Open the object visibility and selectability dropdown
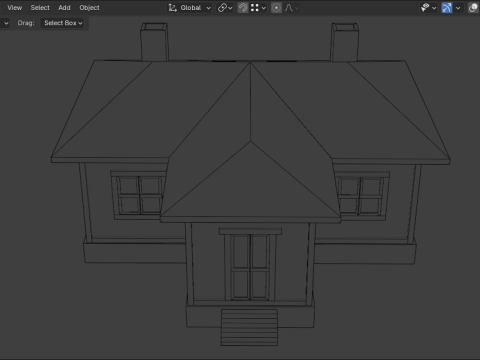This screenshot has height=360, width=480. coord(428,8)
